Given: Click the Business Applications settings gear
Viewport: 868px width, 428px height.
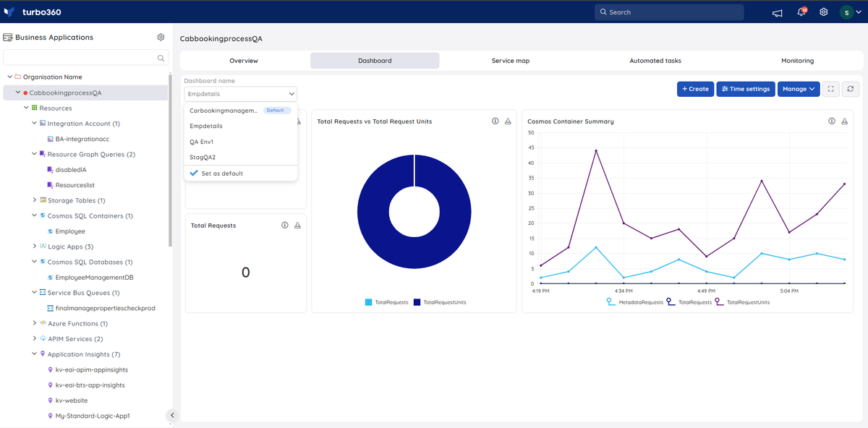Looking at the screenshot, I should tap(161, 37).
